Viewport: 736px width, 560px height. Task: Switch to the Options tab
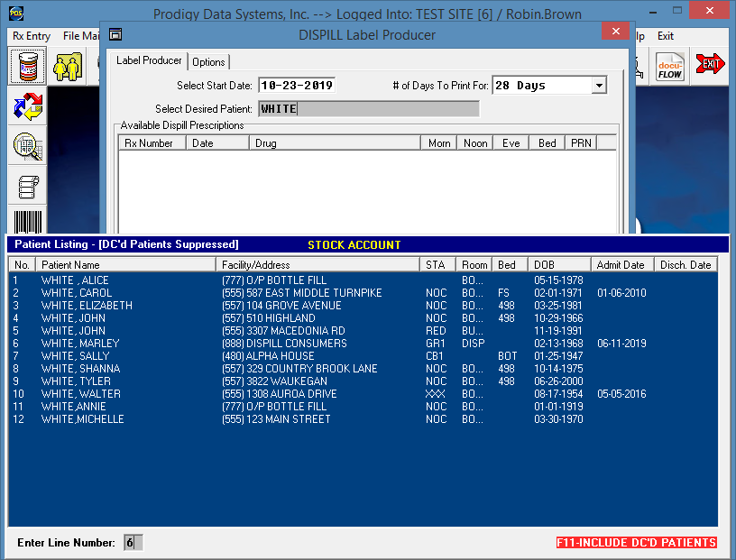pos(208,62)
